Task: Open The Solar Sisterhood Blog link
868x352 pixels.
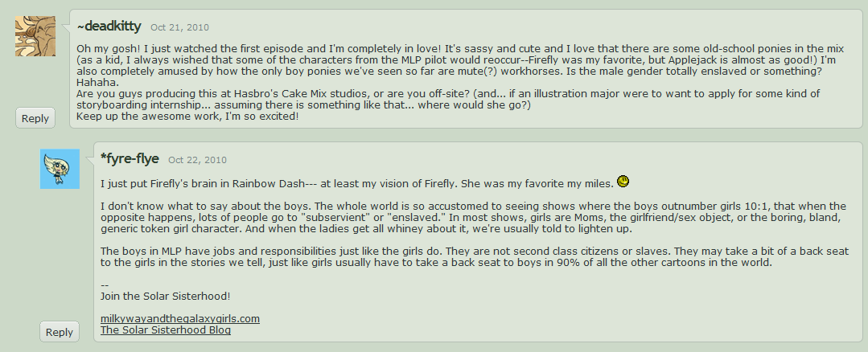Action: (165, 330)
